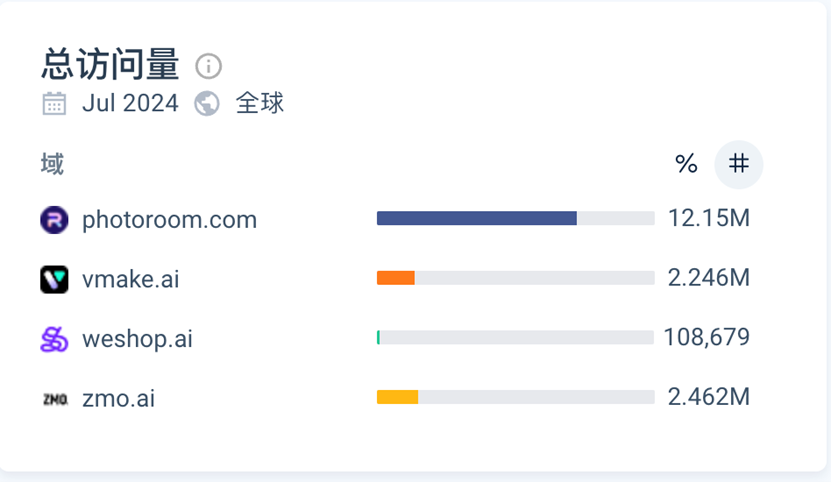
Task: Click the weshop.ai purple logo icon
Action: coord(54,339)
